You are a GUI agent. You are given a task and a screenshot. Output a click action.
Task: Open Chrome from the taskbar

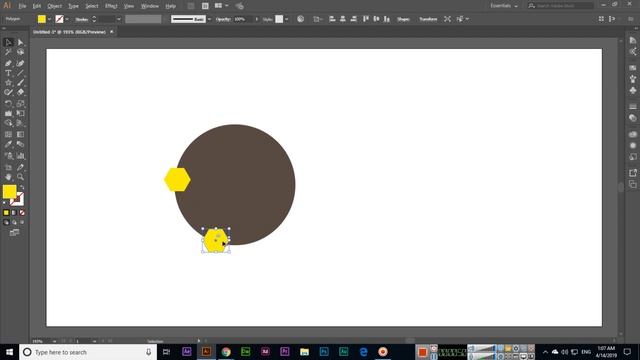[x=226, y=352]
